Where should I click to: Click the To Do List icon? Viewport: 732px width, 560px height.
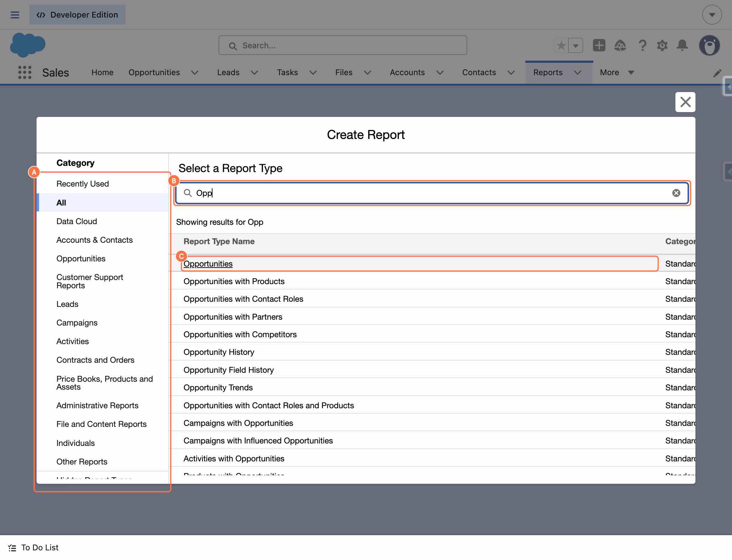12,548
